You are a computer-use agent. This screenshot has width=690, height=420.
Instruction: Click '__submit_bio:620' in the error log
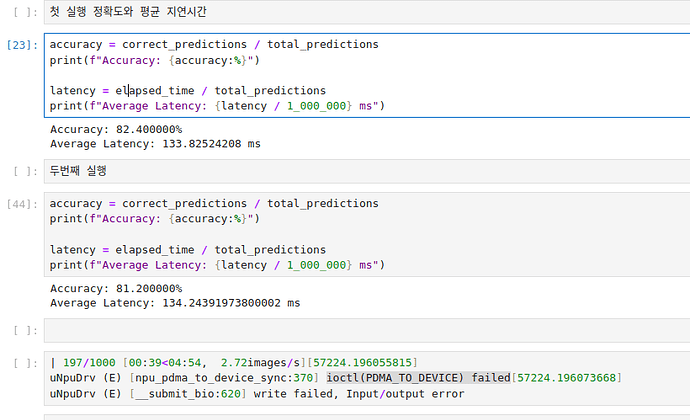tap(188, 394)
